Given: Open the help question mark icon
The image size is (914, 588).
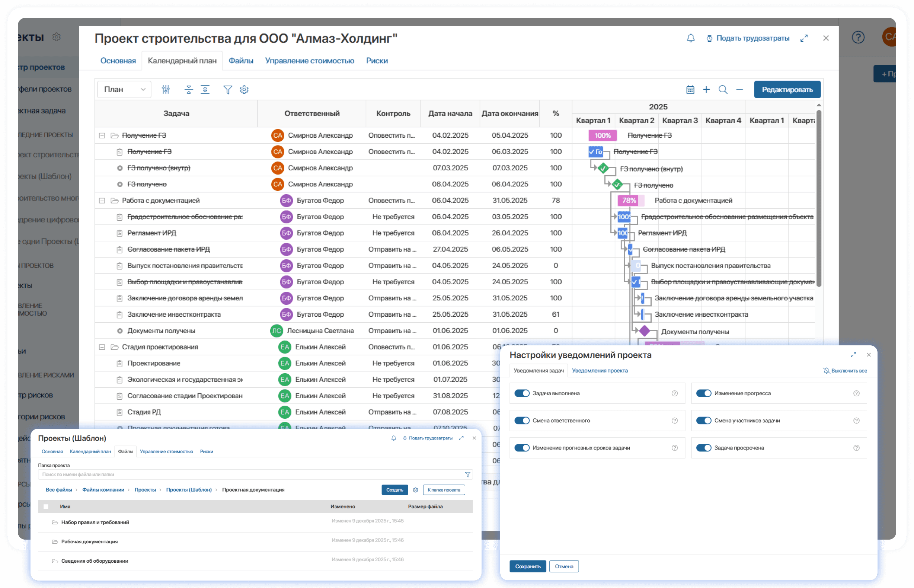Looking at the screenshot, I should click(858, 38).
